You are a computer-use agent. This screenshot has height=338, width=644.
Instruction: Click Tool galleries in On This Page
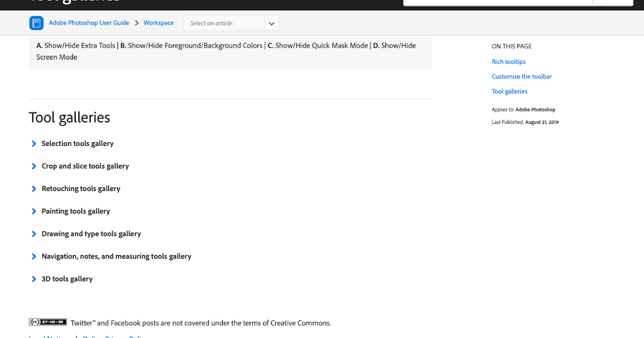509,92
